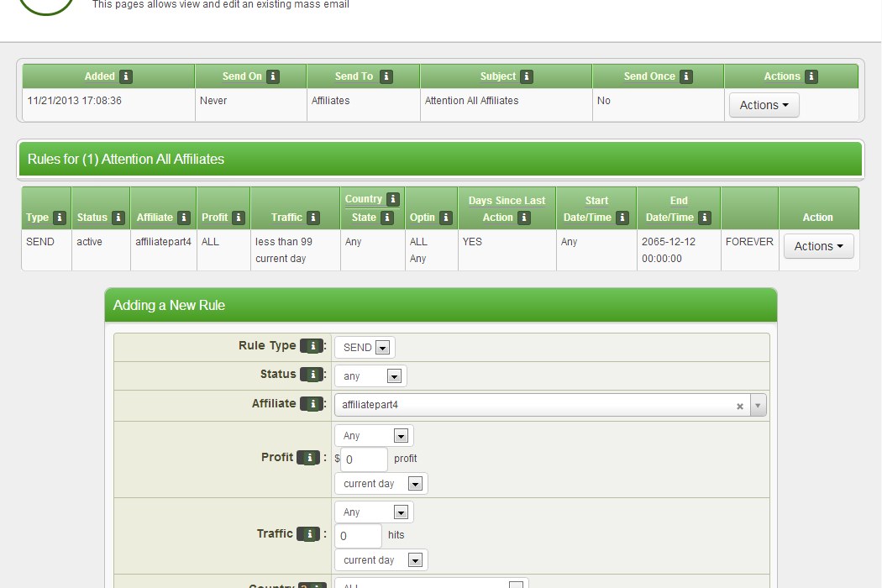882x588 pixels.
Task: Clear the affiliatepart4 selection with the x
Action: pyautogui.click(x=740, y=407)
